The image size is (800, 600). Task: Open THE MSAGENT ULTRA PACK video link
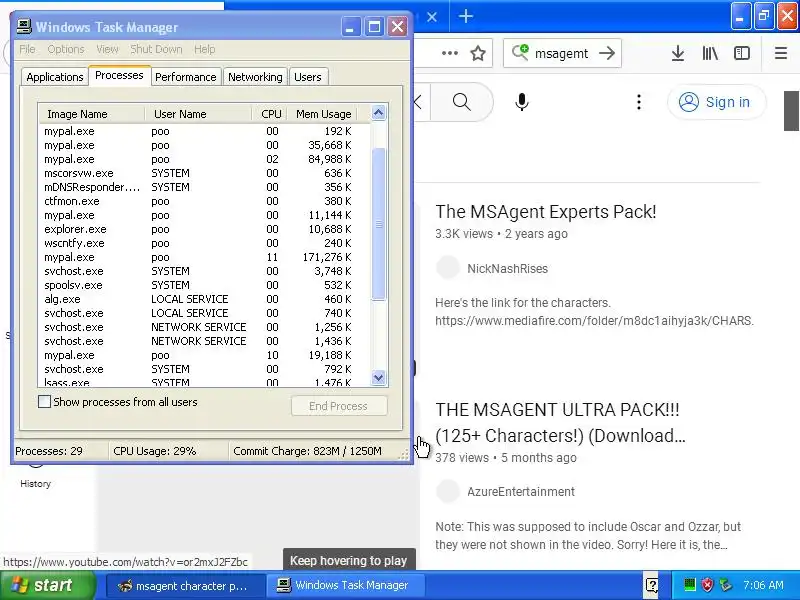click(560, 422)
